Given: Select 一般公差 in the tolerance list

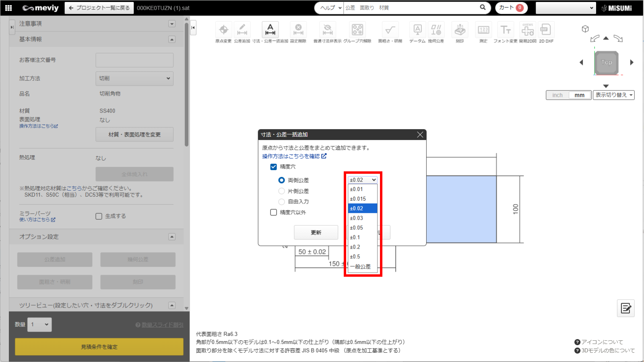Looking at the screenshot, I should [360, 266].
